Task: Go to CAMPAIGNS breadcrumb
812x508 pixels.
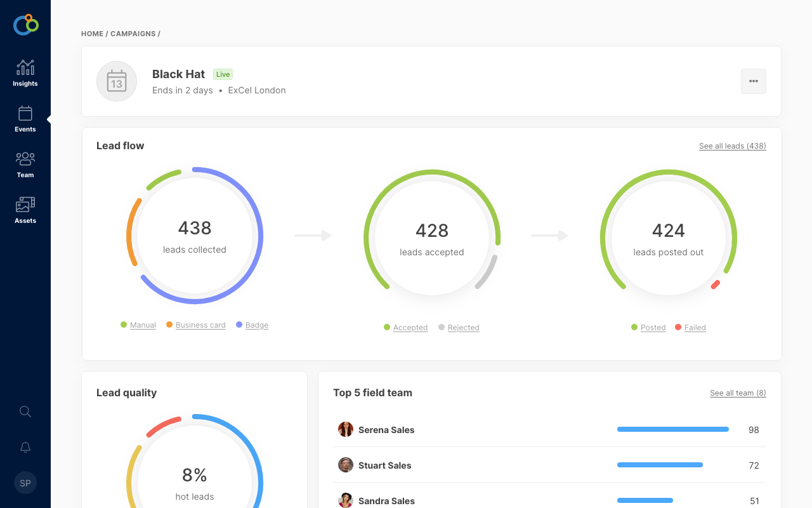Action: point(133,34)
